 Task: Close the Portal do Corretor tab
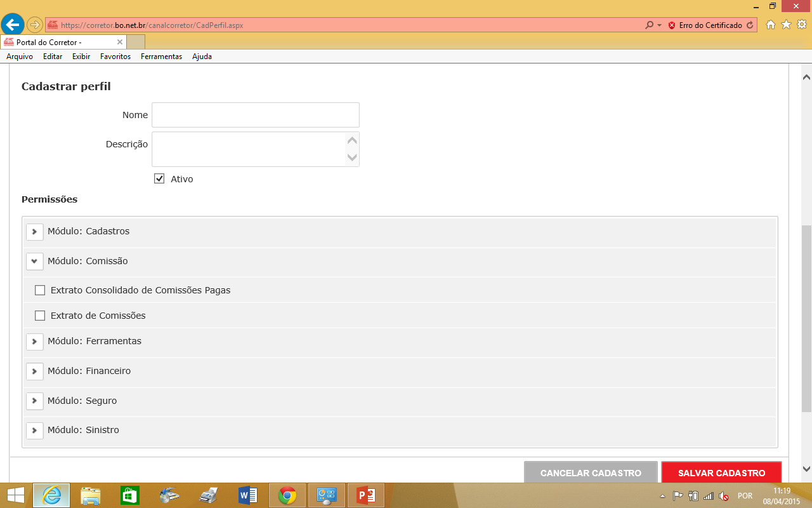click(x=120, y=42)
